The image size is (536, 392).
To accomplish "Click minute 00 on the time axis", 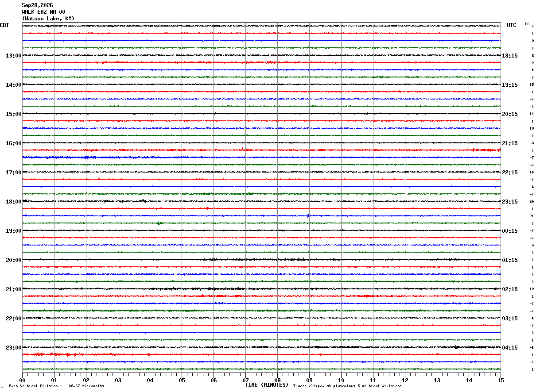I will click(x=22, y=380).
